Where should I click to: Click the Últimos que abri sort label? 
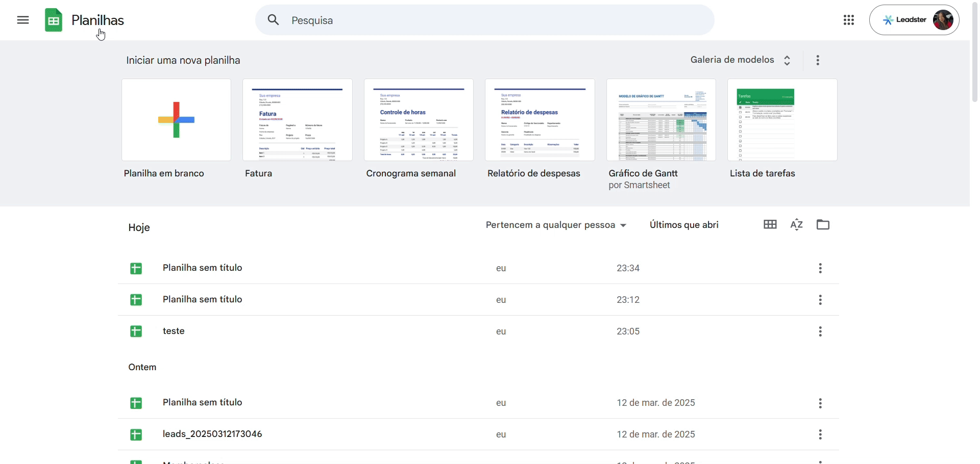point(684,225)
